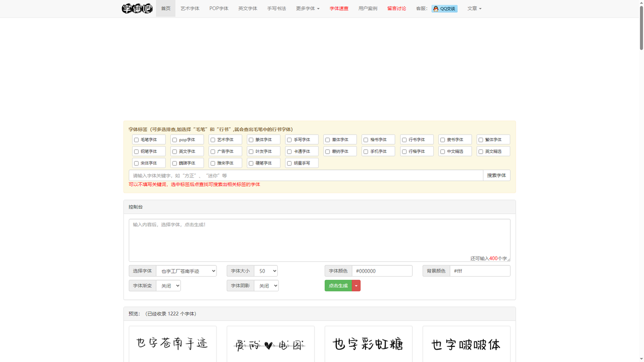644x362 pixels.
Task: Toggle the 雅宋字体 checkbox
Action: tap(213, 163)
